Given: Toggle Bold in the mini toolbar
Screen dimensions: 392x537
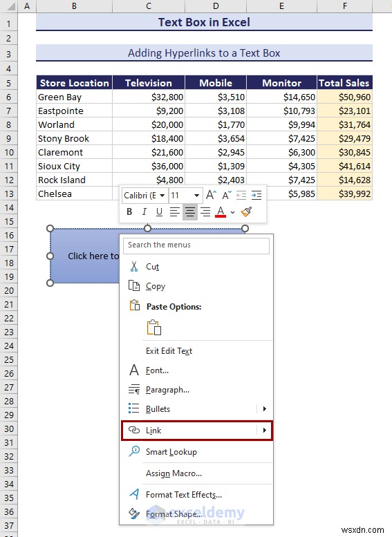Looking at the screenshot, I should tap(129, 211).
